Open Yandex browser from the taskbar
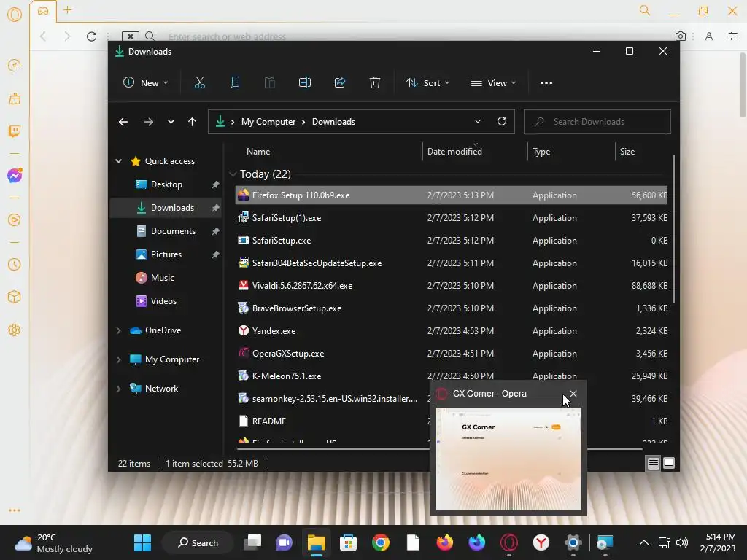 541,542
